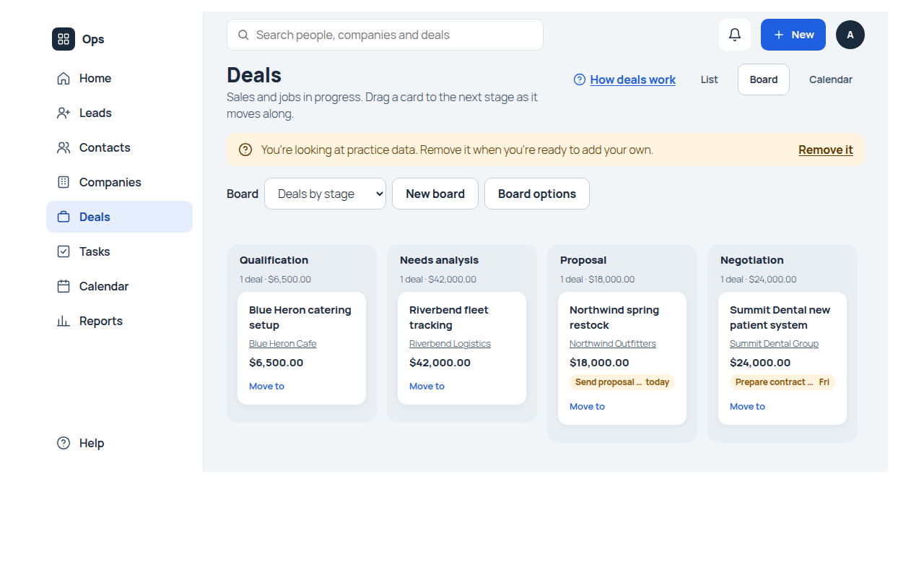Click the Needs analysis column header

439,260
